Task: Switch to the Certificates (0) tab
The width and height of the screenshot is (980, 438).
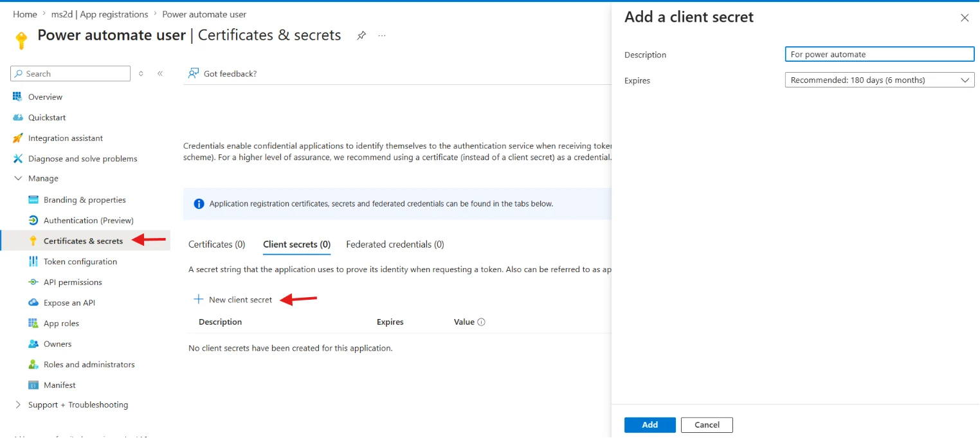Action: click(217, 244)
